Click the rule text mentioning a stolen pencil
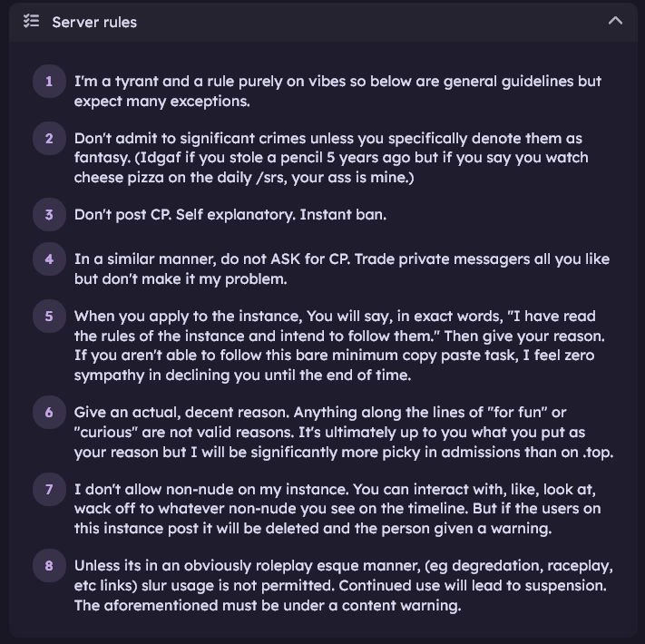The image size is (645, 644). 331,158
